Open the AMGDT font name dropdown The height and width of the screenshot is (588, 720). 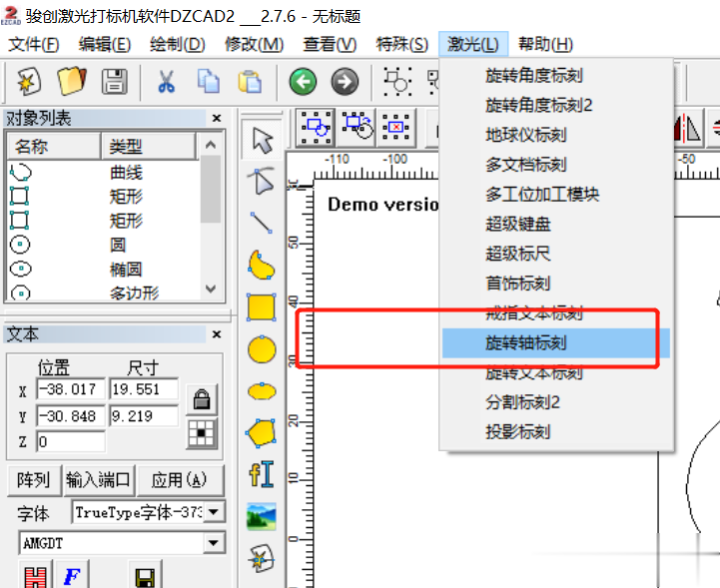214,543
